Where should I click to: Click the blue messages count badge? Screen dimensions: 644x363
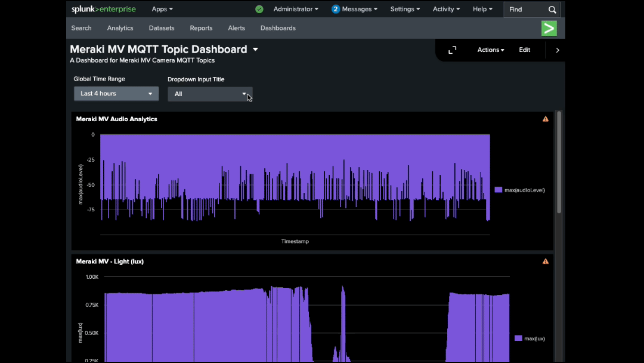[336, 9]
